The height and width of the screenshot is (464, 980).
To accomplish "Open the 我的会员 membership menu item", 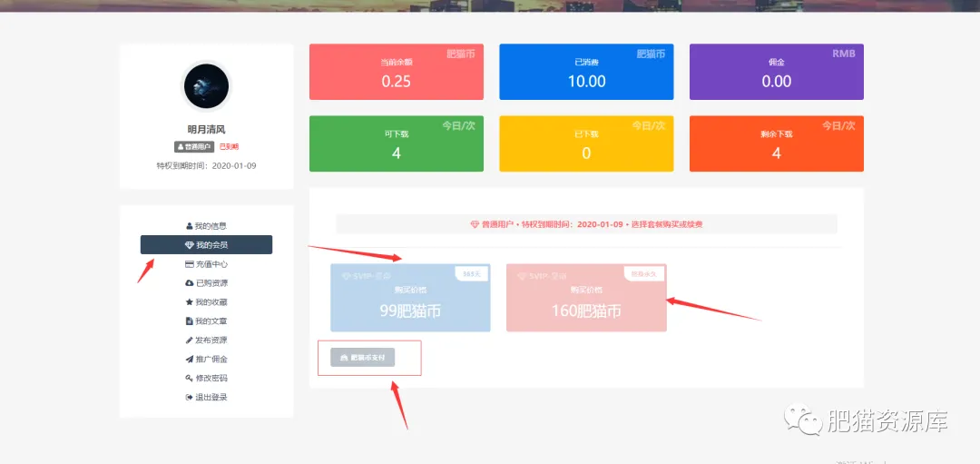I will click(206, 244).
